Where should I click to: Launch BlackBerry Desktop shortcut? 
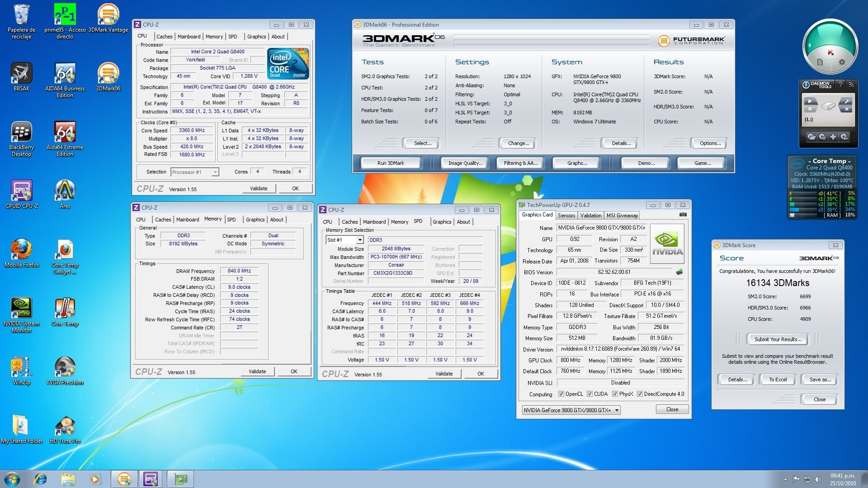pyautogui.click(x=21, y=138)
